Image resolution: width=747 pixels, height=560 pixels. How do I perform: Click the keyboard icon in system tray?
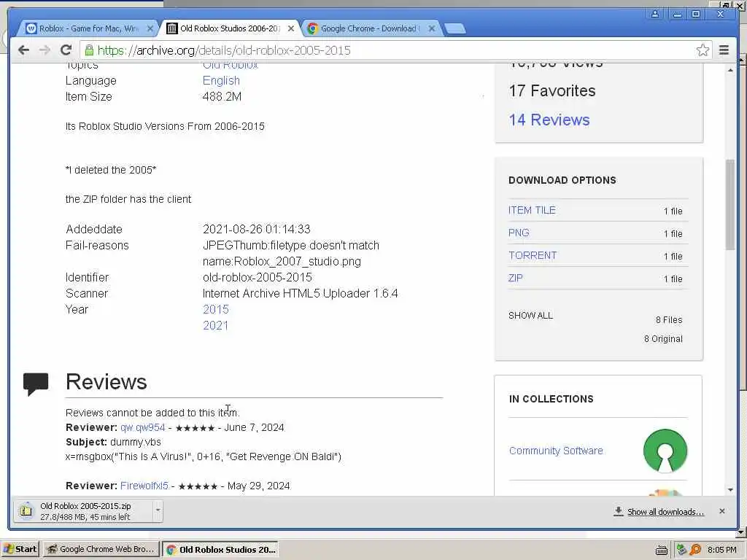pyautogui.click(x=661, y=550)
